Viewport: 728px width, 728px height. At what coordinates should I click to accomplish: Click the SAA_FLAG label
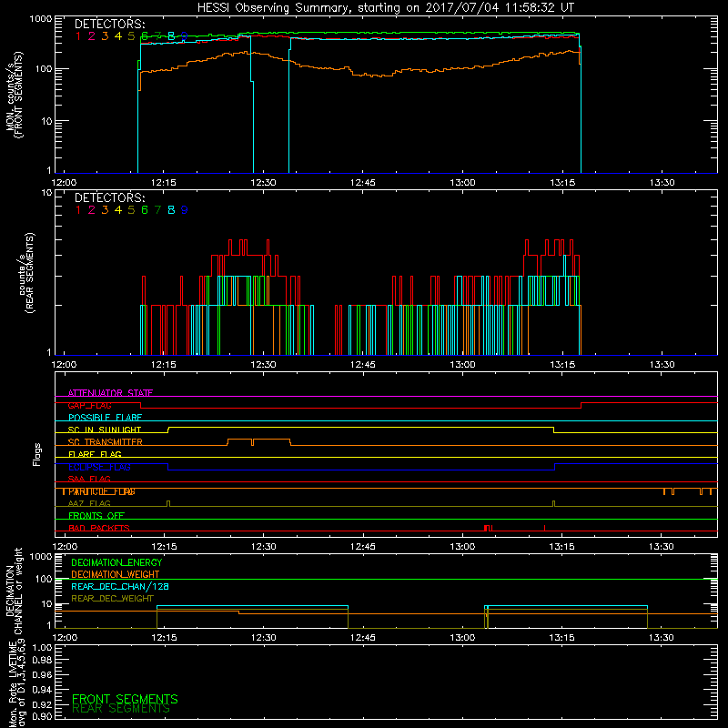(89, 479)
